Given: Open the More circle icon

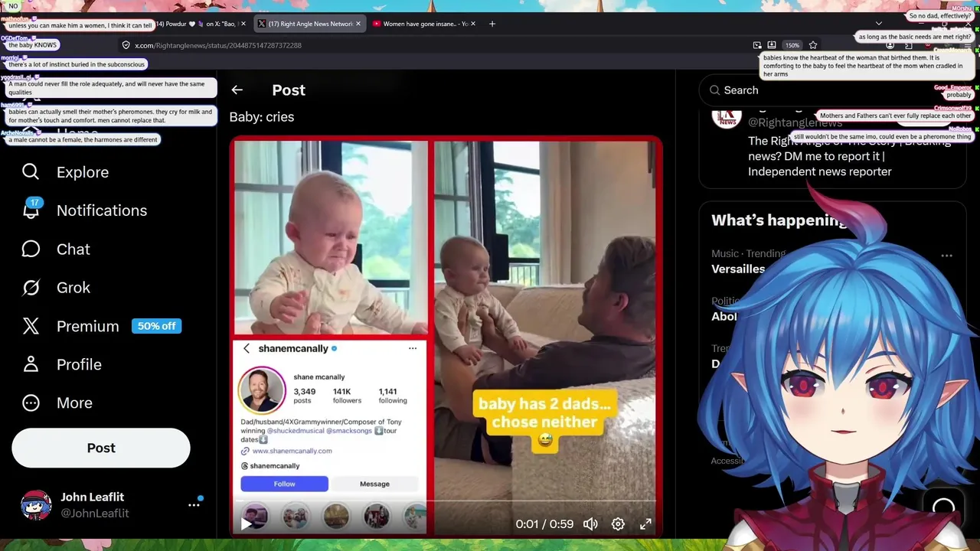Looking at the screenshot, I should point(31,403).
